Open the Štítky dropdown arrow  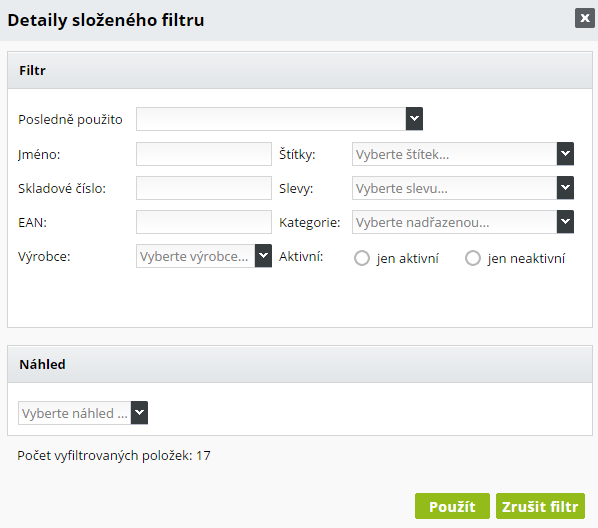click(x=565, y=154)
